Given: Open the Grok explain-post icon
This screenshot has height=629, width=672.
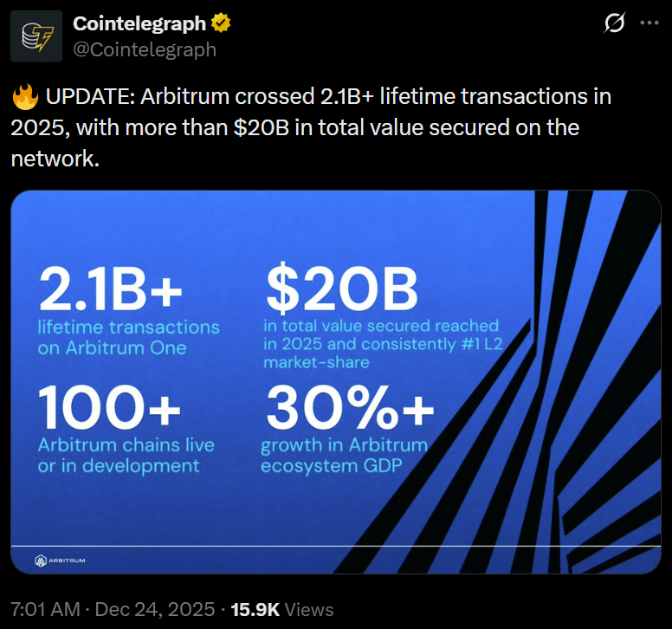Looking at the screenshot, I should (614, 24).
